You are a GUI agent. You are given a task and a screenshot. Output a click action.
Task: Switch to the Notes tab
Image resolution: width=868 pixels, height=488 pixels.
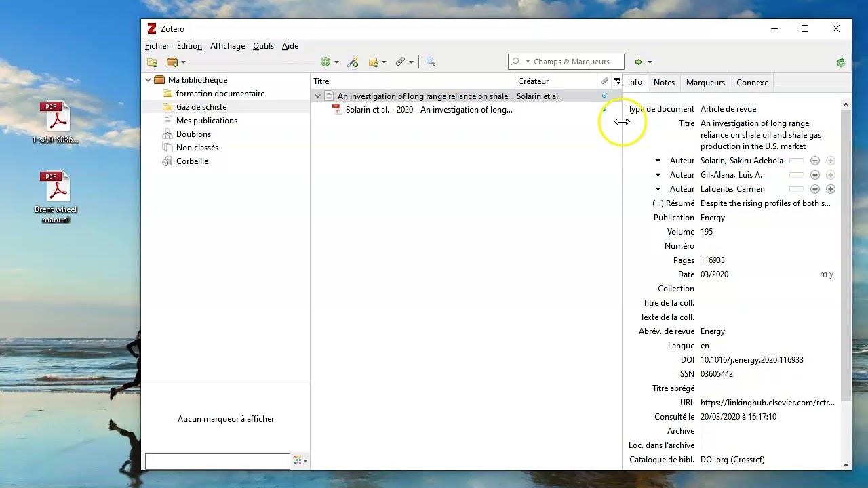coord(664,83)
